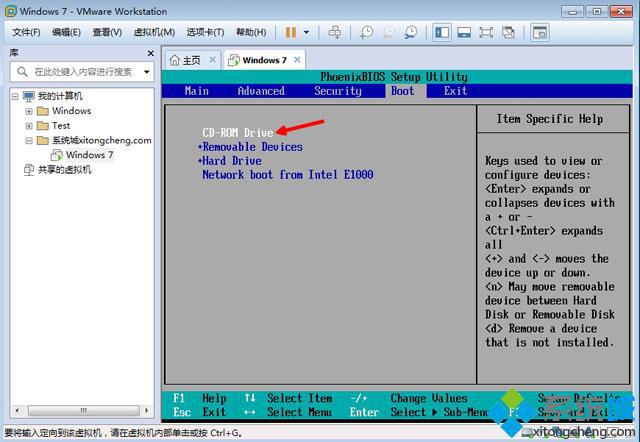Viewport: 640px width, 442px height.
Task: Enter full screen mode icon
Action: (486, 32)
